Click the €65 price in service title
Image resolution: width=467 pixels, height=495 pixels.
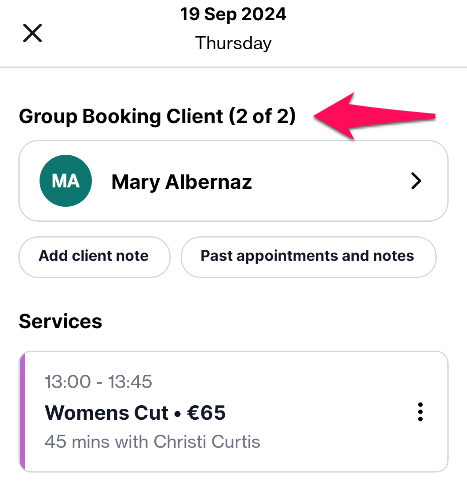click(x=206, y=413)
